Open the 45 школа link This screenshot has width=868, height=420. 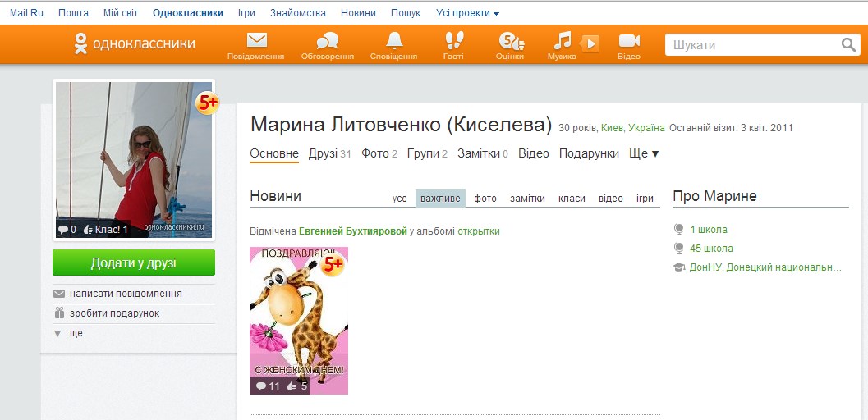711,248
